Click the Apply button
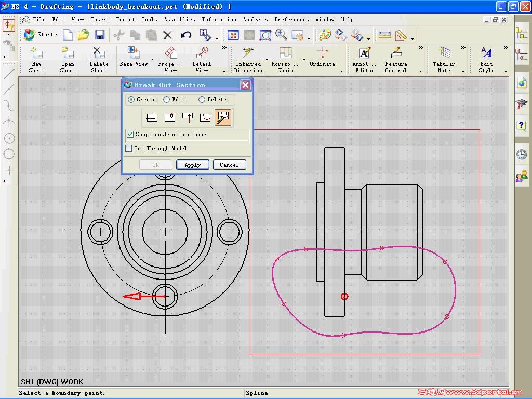Image resolution: width=532 pixels, height=399 pixels. point(192,165)
